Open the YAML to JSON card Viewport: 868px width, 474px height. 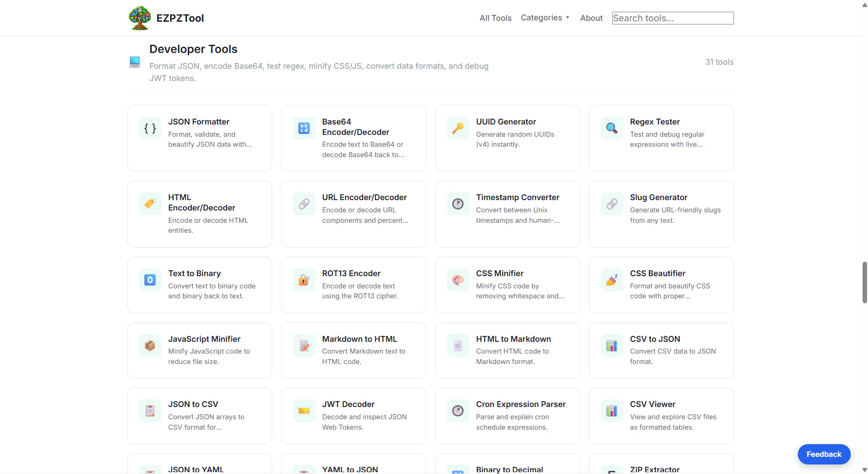pos(354,464)
